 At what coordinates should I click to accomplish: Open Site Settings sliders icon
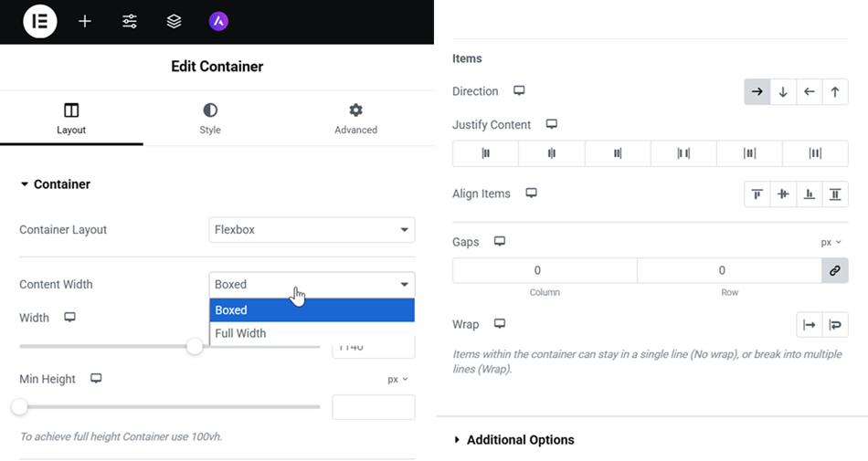pyautogui.click(x=130, y=22)
